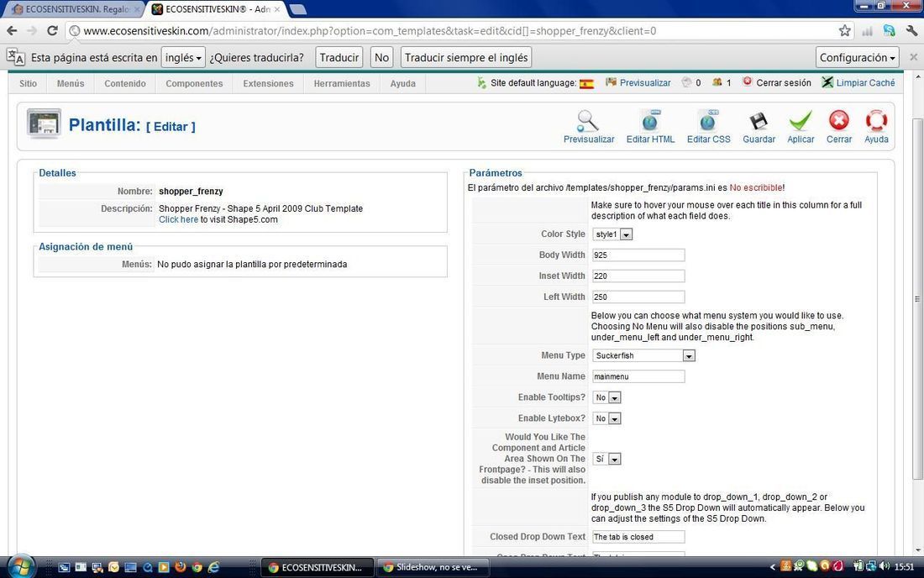Click the Traducir button
Image resolution: width=924 pixels, height=578 pixels.
339,57
